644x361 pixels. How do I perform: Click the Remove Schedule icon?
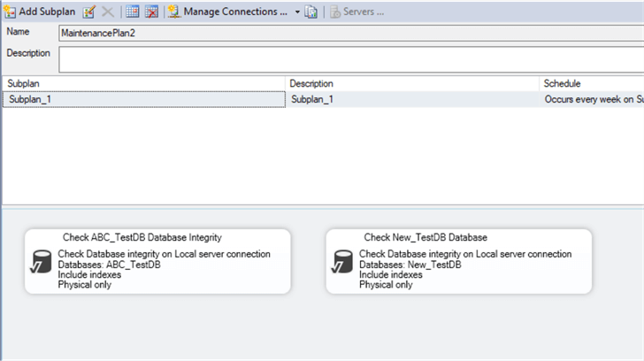pyautogui.click(x=151, y=12)
